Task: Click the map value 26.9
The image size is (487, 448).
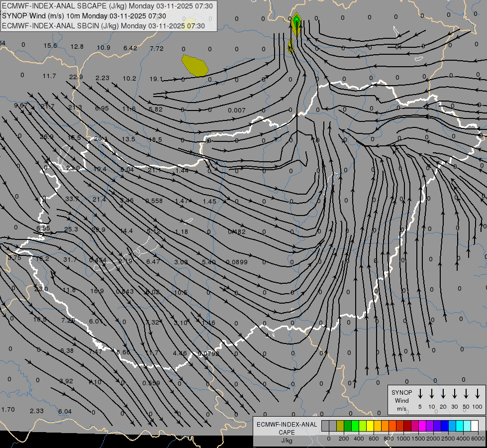Action: (x=47, y=137)
